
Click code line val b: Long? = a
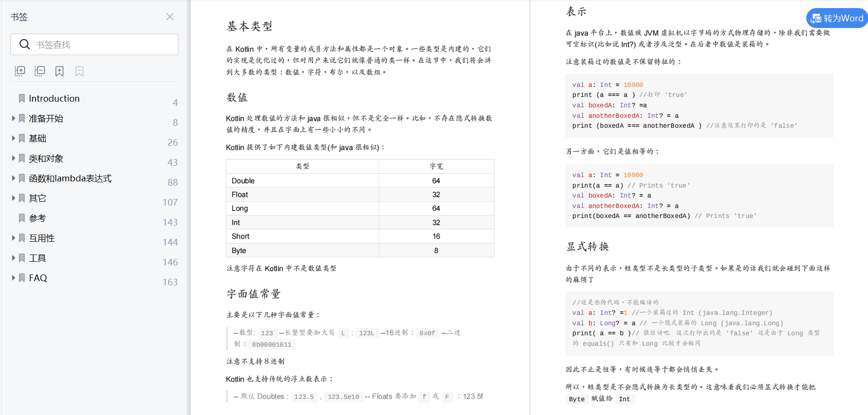point(604,323)
